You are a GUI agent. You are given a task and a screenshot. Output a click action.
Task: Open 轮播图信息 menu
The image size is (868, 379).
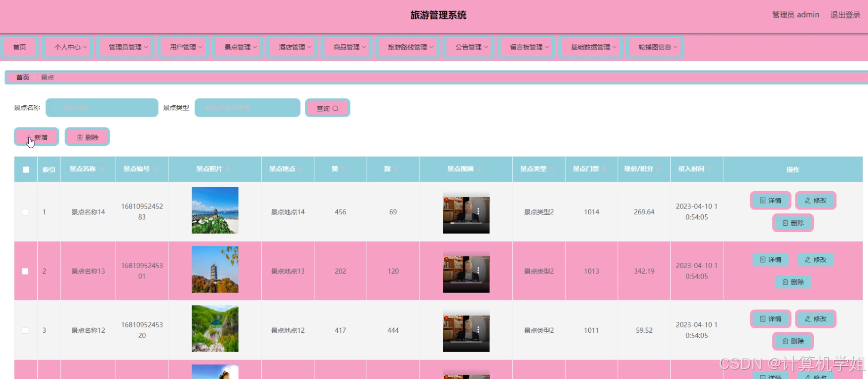coord(655,47)
